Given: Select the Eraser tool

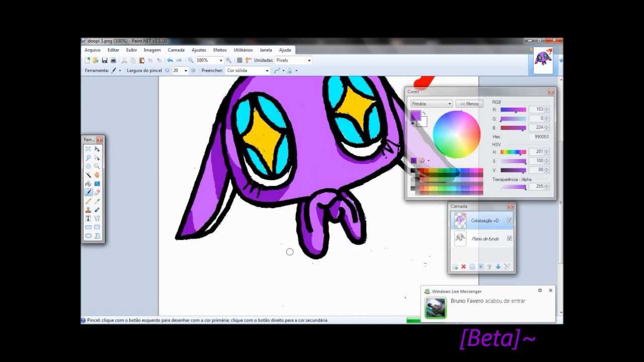Looking at the screenshot, I should point(97,192).
